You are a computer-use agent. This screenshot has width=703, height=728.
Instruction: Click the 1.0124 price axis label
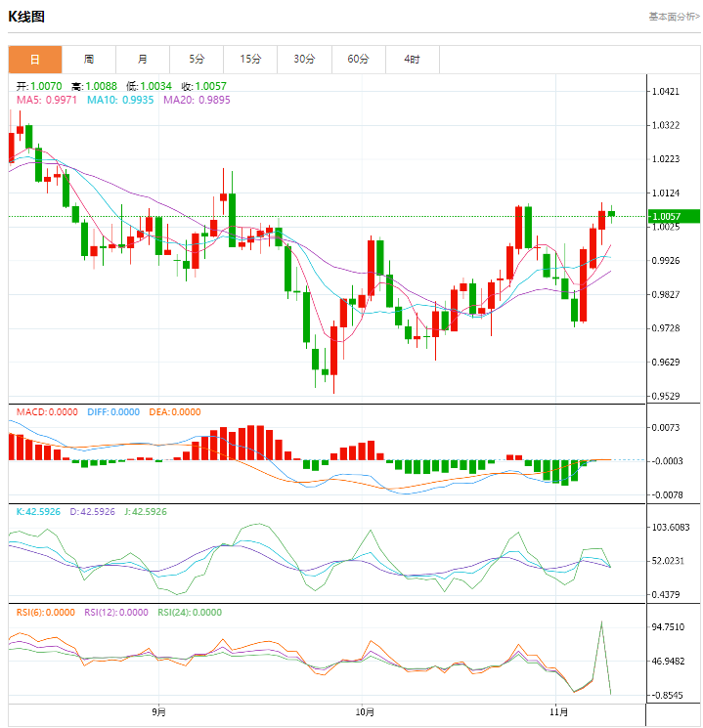[x=666, y=193]
